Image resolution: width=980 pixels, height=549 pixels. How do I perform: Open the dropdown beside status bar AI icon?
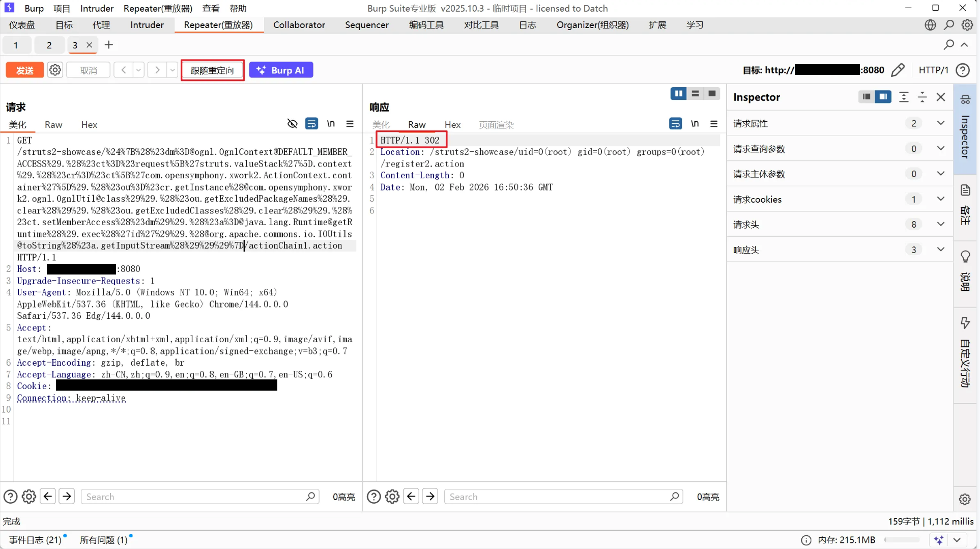point(957,540)
